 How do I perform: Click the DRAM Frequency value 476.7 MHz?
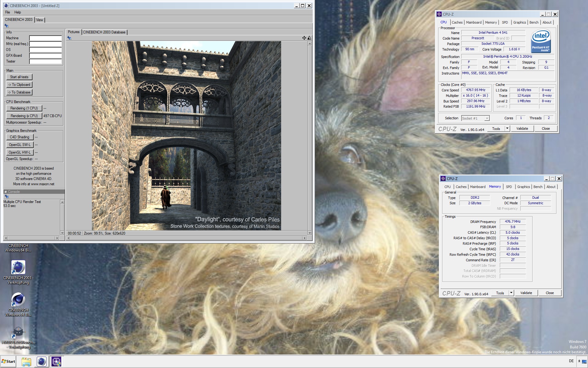pos(513,221)
